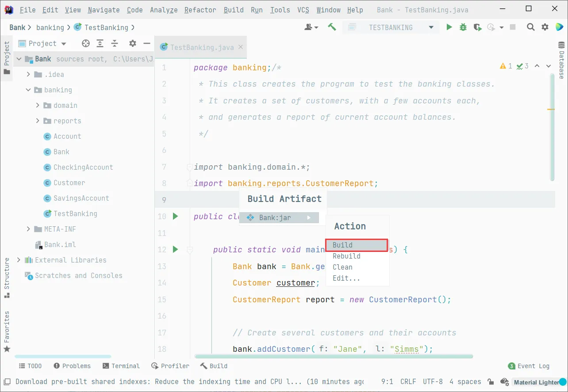
Task: Click the CRLF line separator in status bar
Action: (x=408, y=381)
